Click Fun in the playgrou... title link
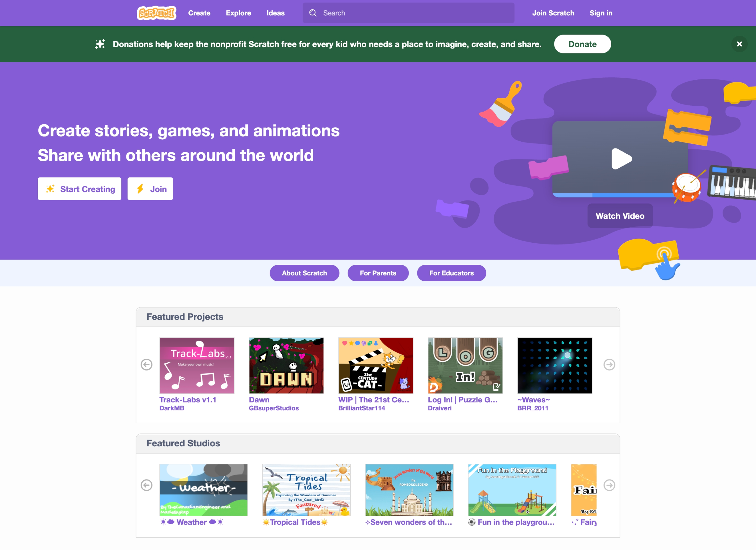Screen dimensions: 756x550 [512, 522]
